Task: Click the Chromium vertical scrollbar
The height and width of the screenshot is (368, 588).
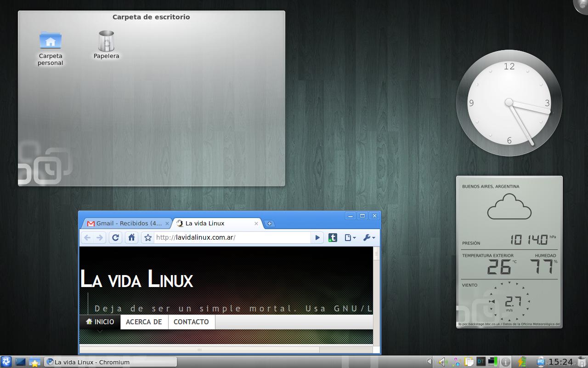Action: [x=377, y=296]
